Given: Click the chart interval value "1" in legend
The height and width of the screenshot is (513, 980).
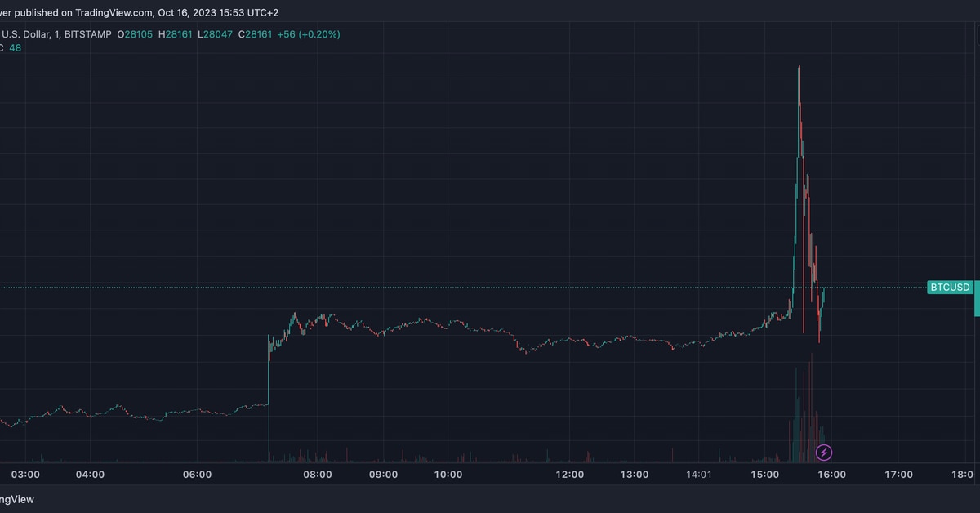Looking at the screenshot, I should [54, 34].
